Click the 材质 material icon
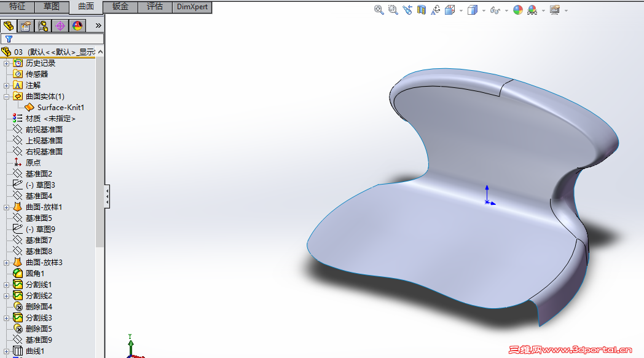The height and width of the screenshot is (358, 644). pos(18,118)
